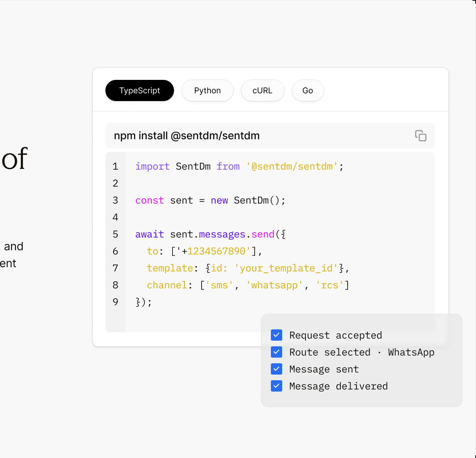476x458 pixels.
Task: Click the closing }); code line
Action: 144,302
